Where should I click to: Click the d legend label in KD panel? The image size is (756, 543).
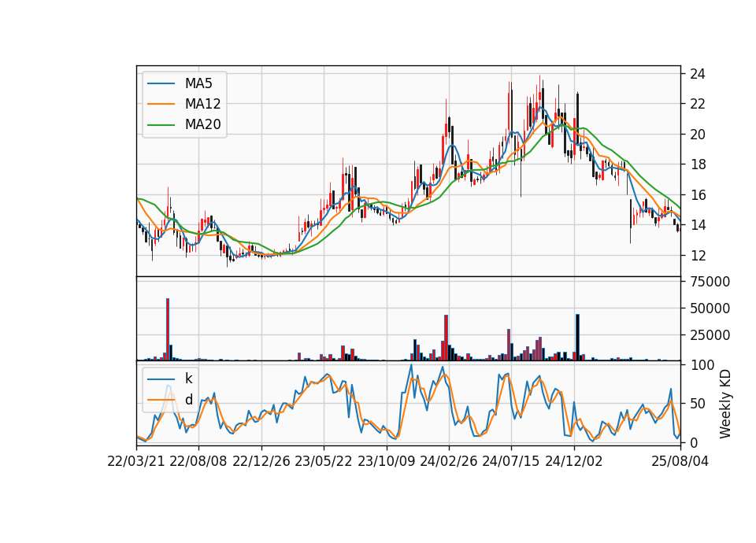click(188, 400)
